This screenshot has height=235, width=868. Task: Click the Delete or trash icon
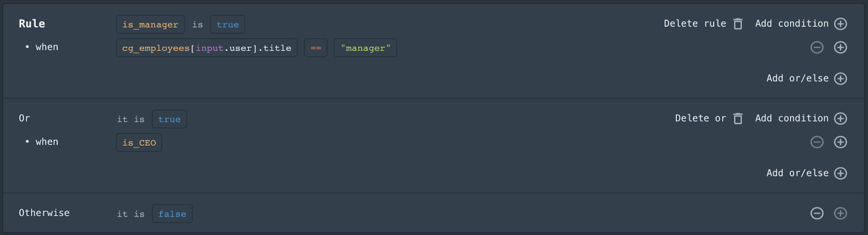[738, 119]
